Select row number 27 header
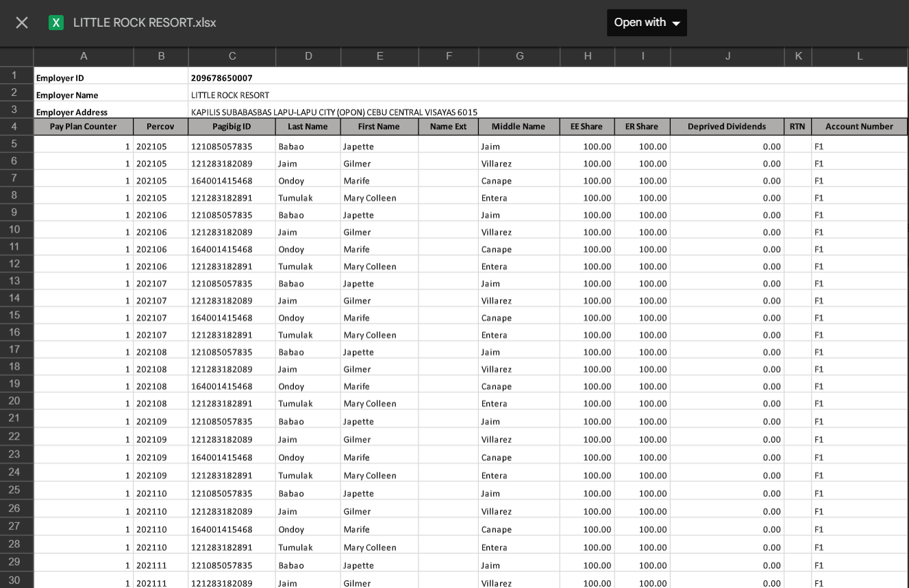909x588 pixels. coord(16,526)
